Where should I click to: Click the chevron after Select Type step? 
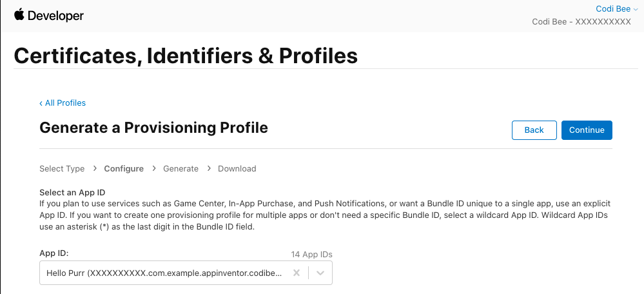[x=95, y=168]
